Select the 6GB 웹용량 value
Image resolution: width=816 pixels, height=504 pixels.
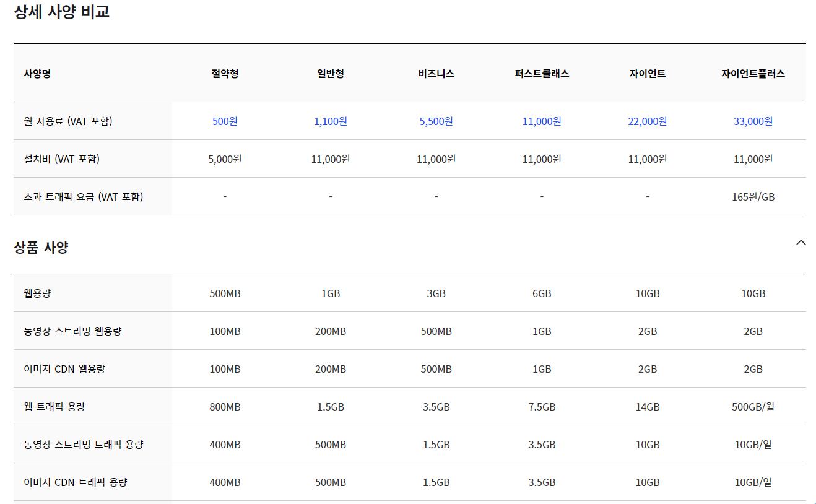pos(542,293)
